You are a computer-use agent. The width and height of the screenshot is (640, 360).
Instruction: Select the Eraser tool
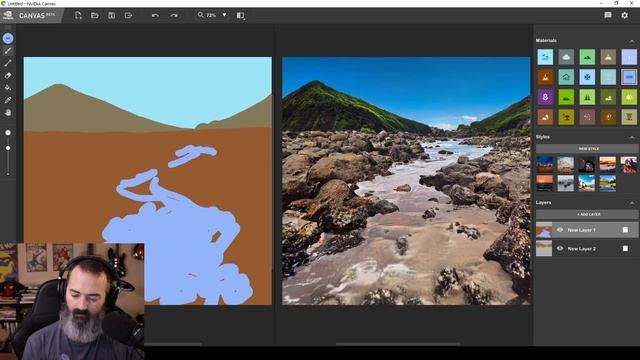click(8, 76)
